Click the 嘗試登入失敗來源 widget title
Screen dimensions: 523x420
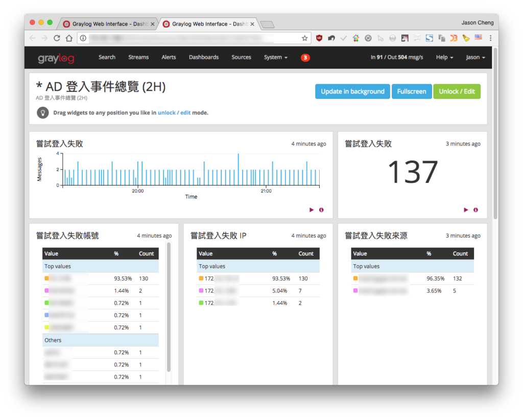coord(376,236)
